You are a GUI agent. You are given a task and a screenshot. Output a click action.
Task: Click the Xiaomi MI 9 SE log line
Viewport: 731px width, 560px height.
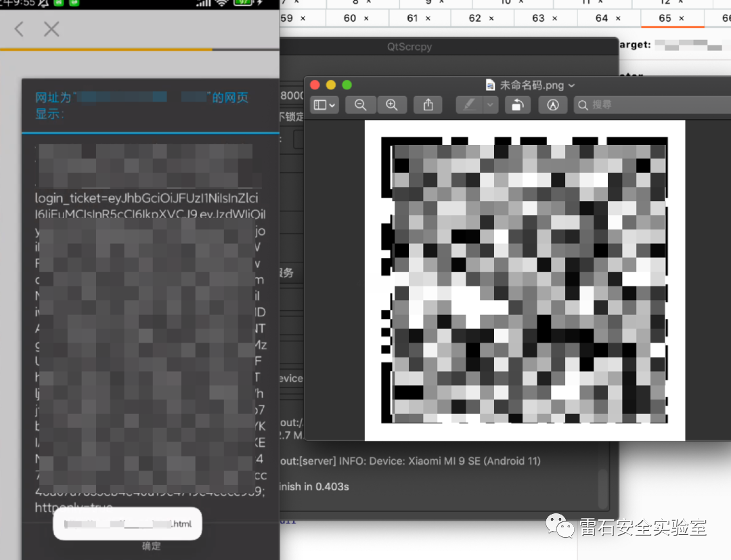(x=410, y=461)
